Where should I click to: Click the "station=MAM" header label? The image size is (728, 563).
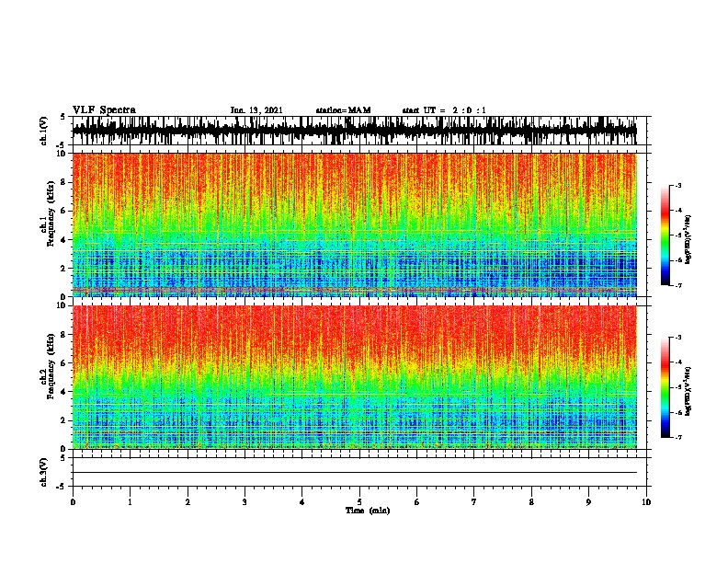(343, 110)
